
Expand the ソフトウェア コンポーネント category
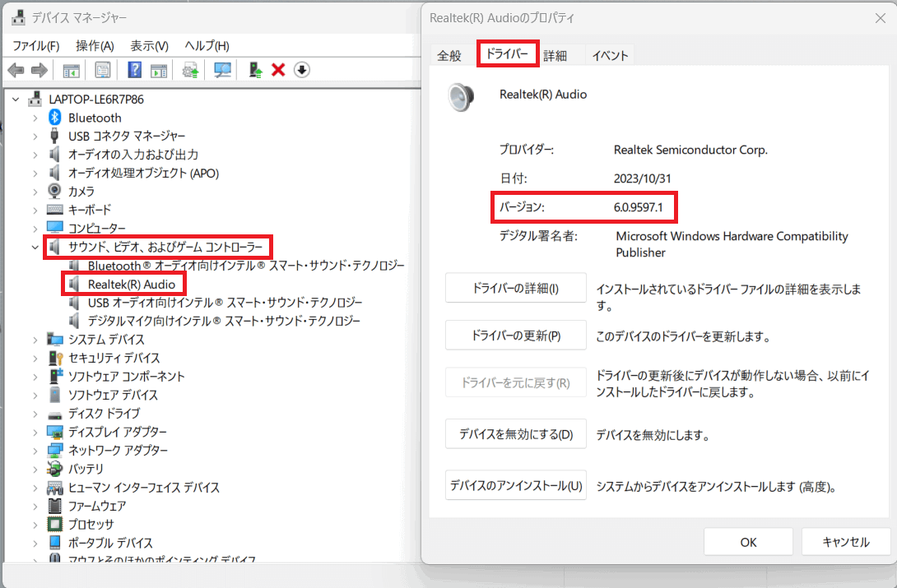coord(35,377)
